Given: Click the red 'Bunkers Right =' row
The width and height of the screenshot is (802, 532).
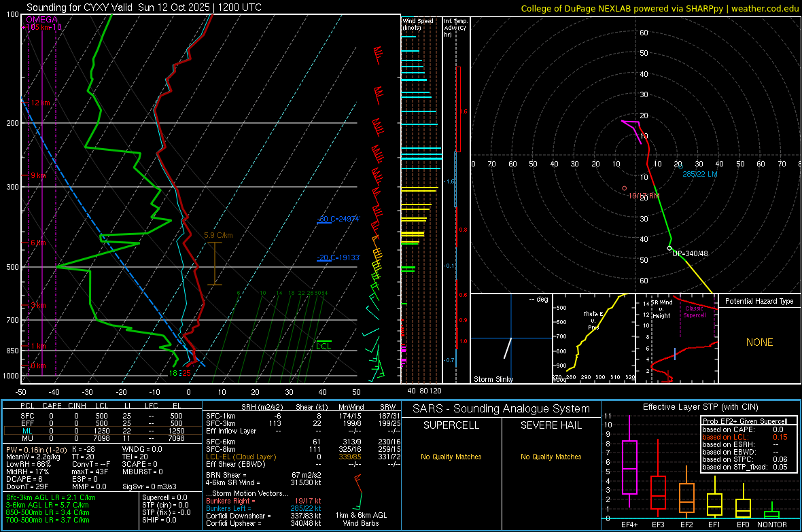Looking at the screenshot, I should tap(264, 501).
